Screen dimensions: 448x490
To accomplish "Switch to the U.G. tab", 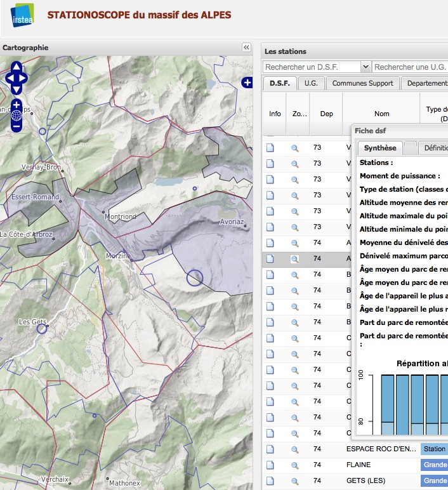I will pos(311,83).
